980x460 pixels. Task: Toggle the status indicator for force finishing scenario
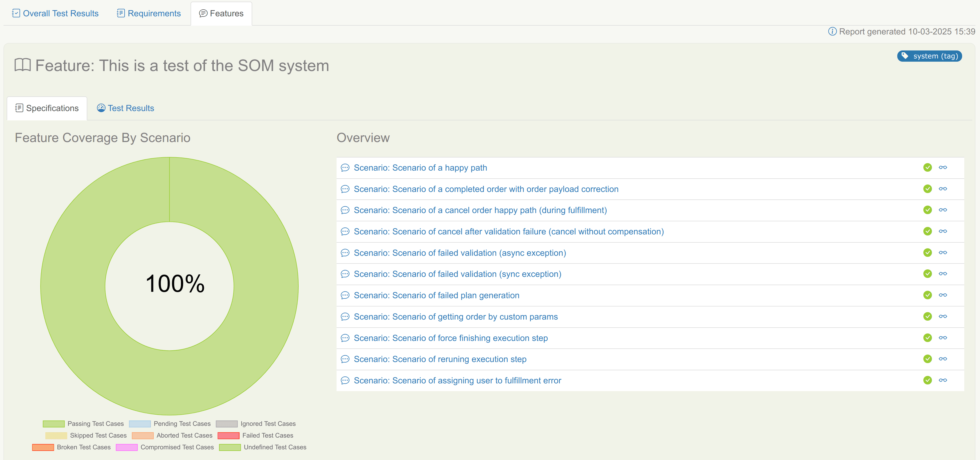pos(927,337)
